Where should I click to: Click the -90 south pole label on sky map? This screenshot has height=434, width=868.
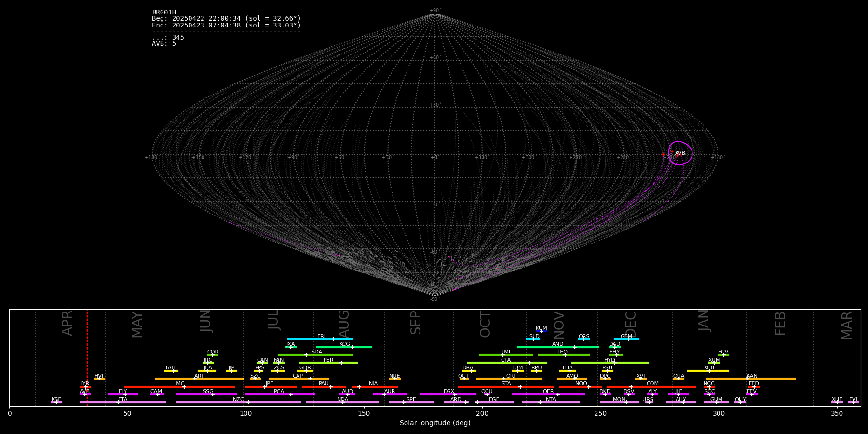click(435, 299)
